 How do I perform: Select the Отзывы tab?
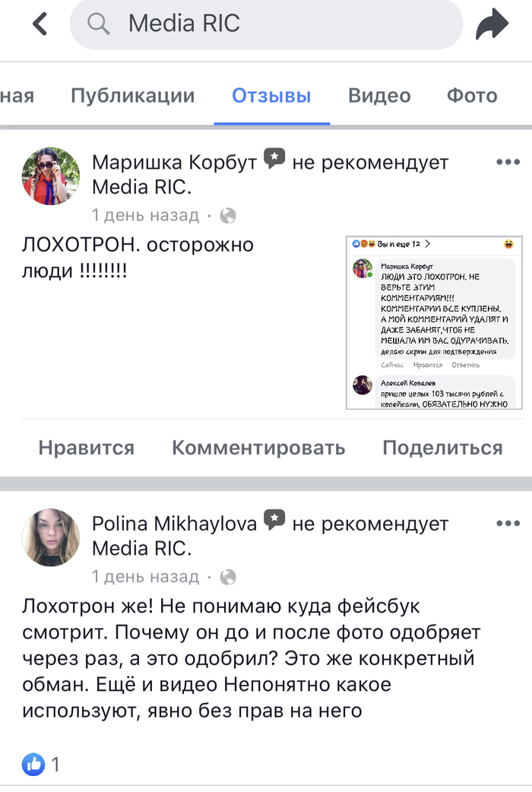tap(271, 96)
